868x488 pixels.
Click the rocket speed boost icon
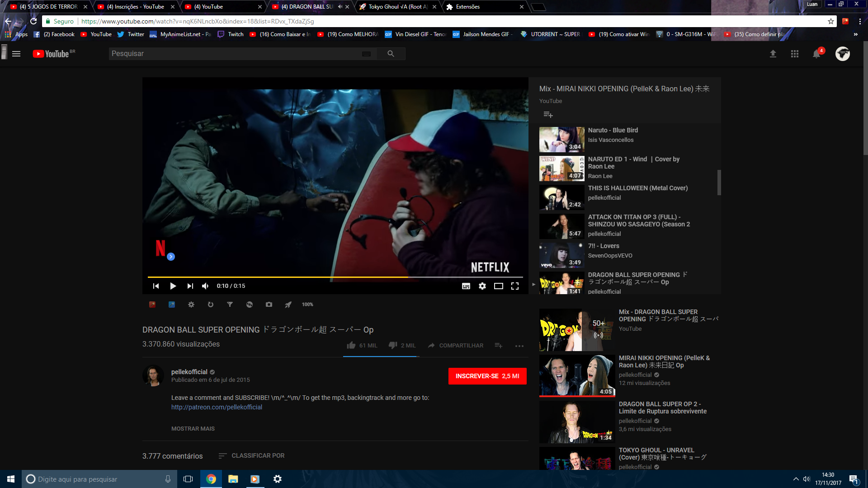(x=288, y=305)
